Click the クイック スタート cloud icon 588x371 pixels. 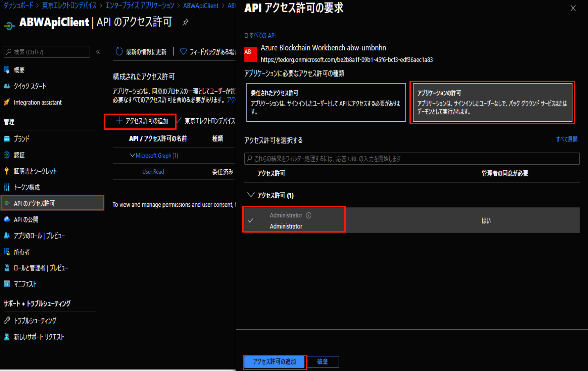point(7,86)
